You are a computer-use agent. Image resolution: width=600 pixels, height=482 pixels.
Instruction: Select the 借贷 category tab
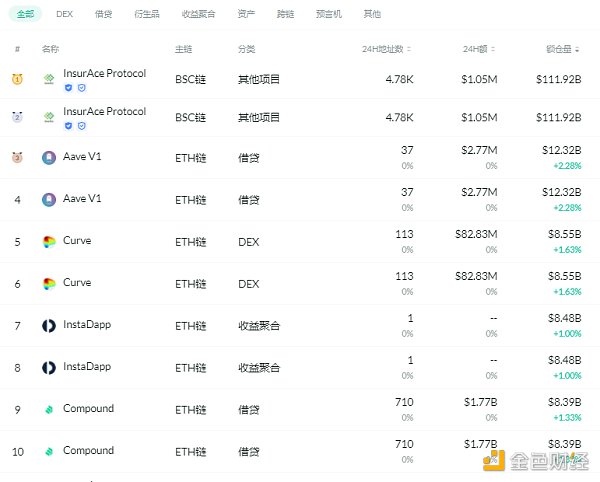(x=103, y=15)
